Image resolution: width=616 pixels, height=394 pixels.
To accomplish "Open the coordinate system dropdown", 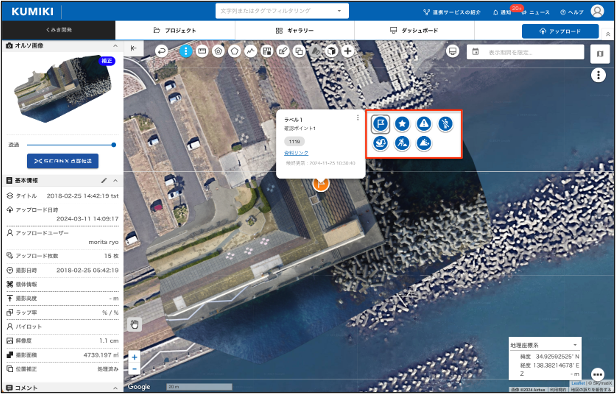I will [x=545, y=345].
